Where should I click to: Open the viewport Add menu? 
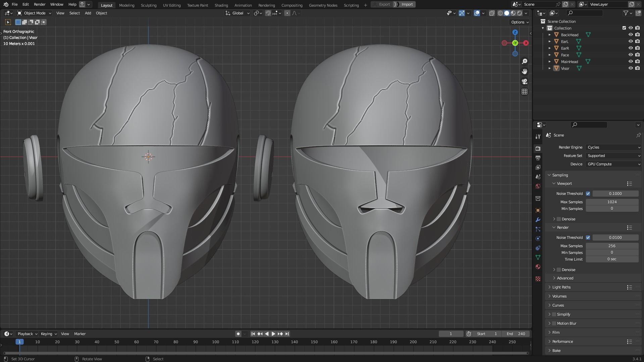[88, 13]
